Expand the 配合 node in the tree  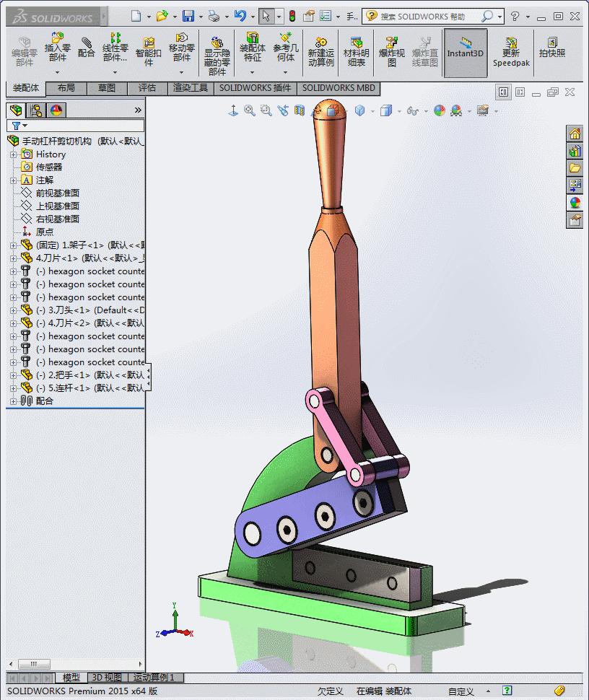13,401
